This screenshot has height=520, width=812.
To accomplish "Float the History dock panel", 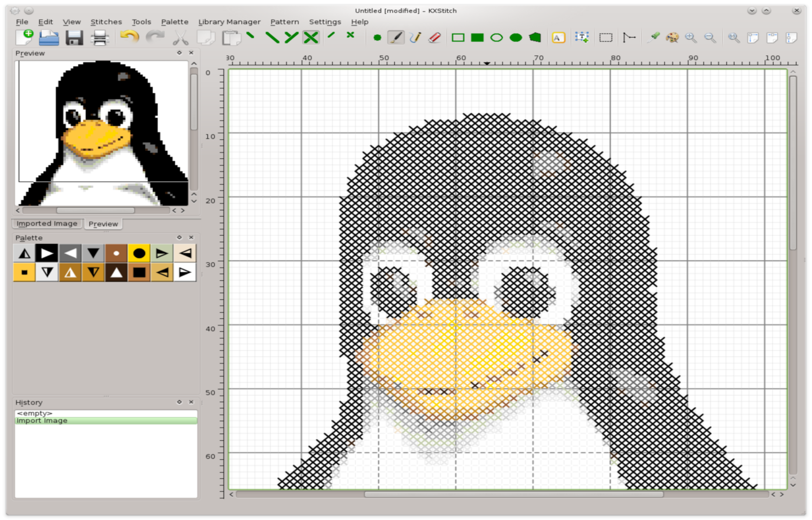I will coord(179,402).
